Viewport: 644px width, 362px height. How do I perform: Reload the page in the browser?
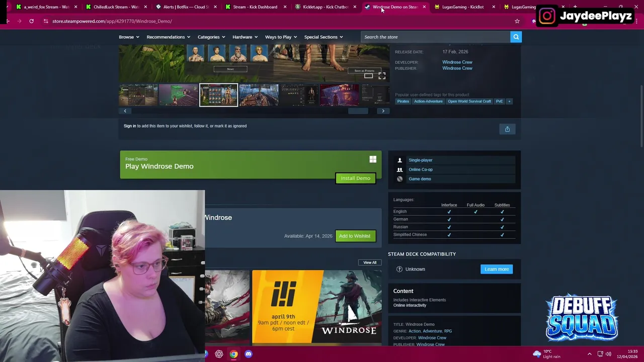(31, 21)
